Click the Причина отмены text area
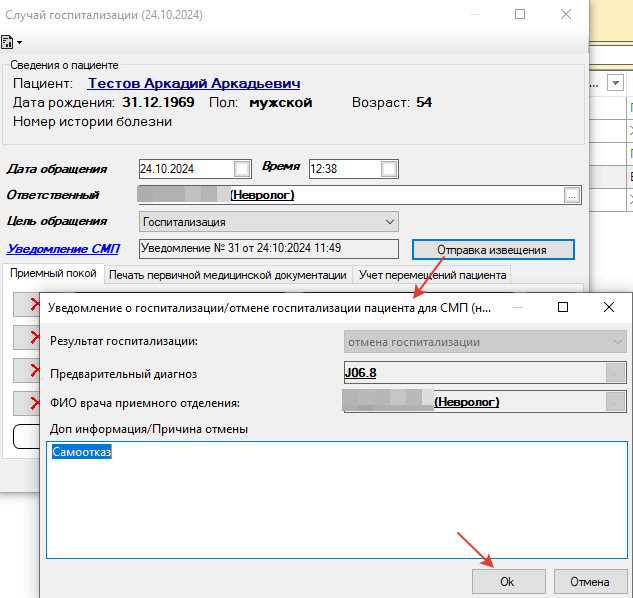The image size is (633, 598). (336, 500)
